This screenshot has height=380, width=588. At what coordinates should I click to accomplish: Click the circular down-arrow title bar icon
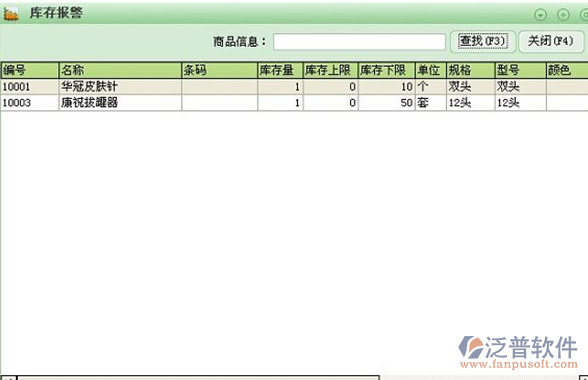540,15
